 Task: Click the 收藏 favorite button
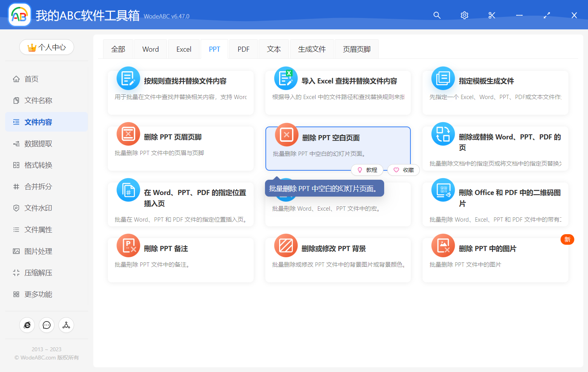[x=404, y=170]
